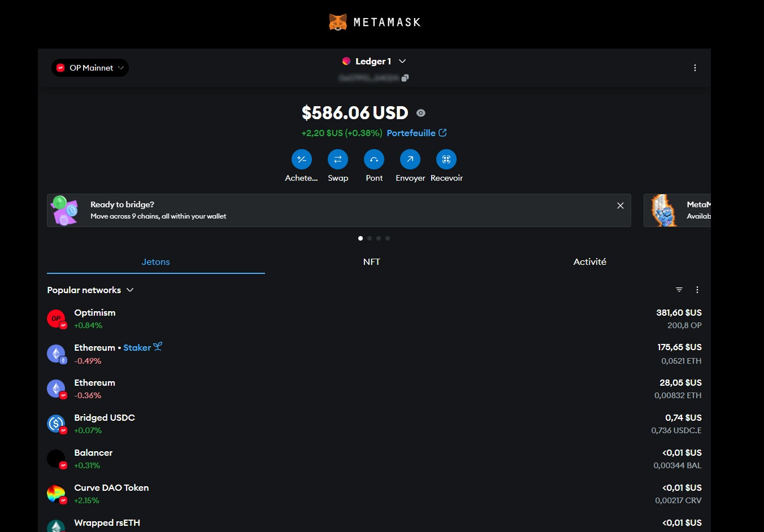Click the Ethereum mainnet token icon
The height and width of the screenshot is (532, 764).
click(57, 354)
